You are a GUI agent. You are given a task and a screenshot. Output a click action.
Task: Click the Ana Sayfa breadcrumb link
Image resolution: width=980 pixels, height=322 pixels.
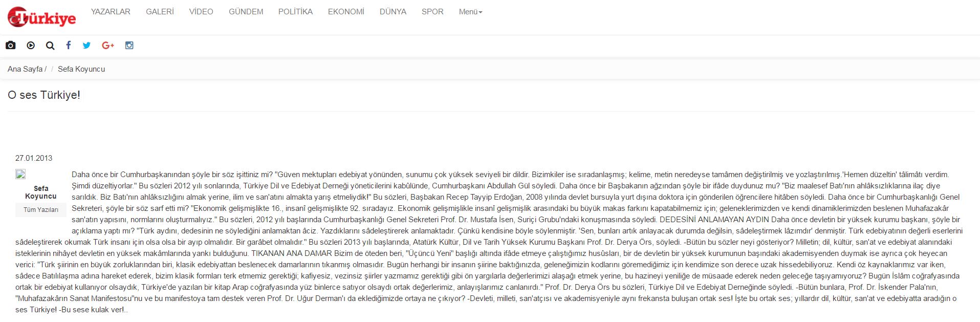[25, 69]
